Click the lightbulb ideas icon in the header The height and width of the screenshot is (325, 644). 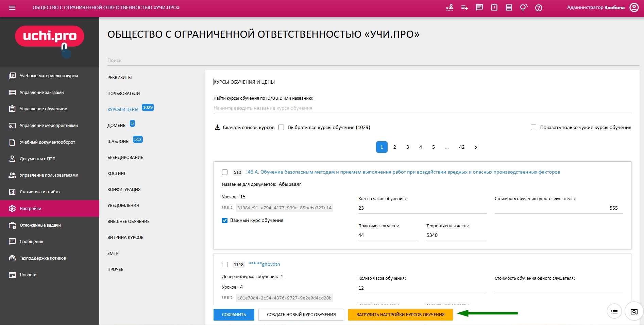point(524,7)
